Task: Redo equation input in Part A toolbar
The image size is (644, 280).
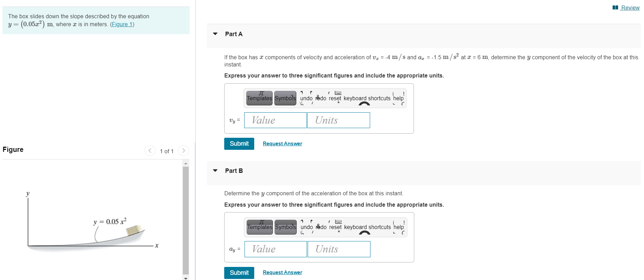Action: [x=321, y=98]
